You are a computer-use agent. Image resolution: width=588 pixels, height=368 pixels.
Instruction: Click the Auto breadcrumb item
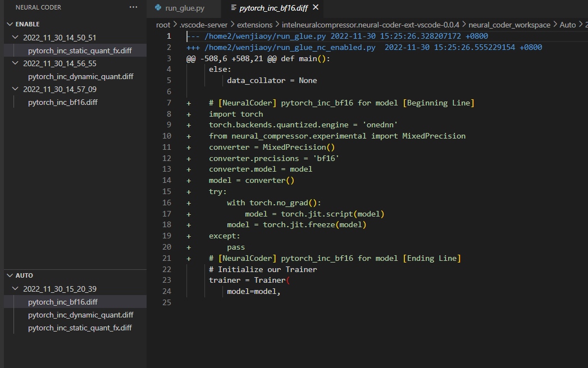(x=568, y=25)
